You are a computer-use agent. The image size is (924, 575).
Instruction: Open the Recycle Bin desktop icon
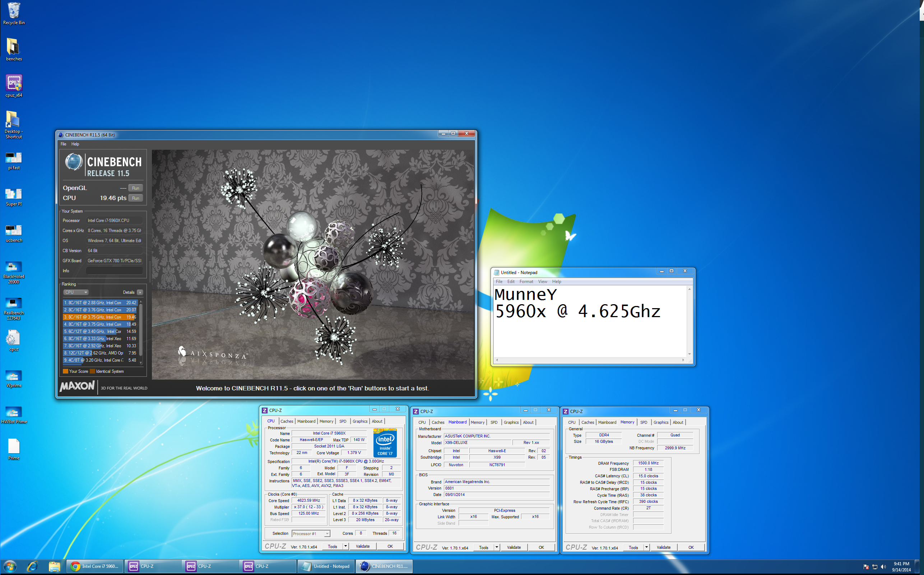(x=14, y=14)
